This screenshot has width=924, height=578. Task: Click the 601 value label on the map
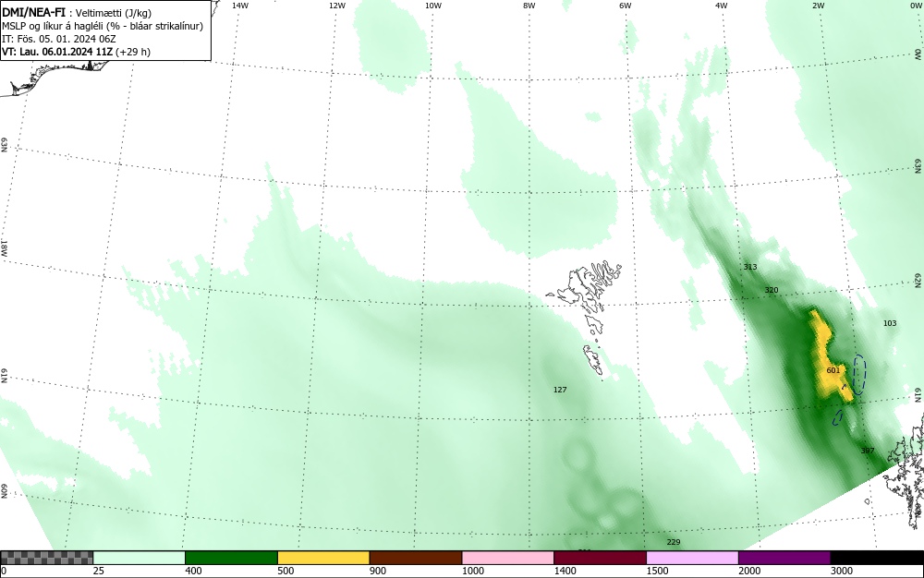pyautogui.click(x=833, y=370)
